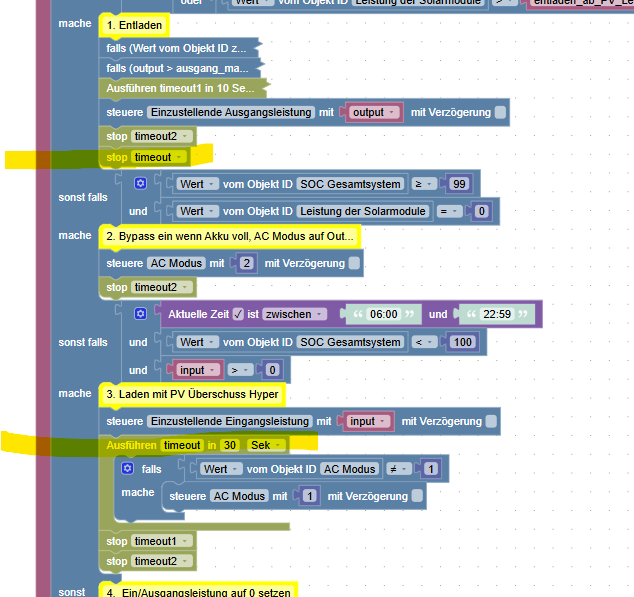Open timeout dropdown in Ausführen block

coord(182,445)
